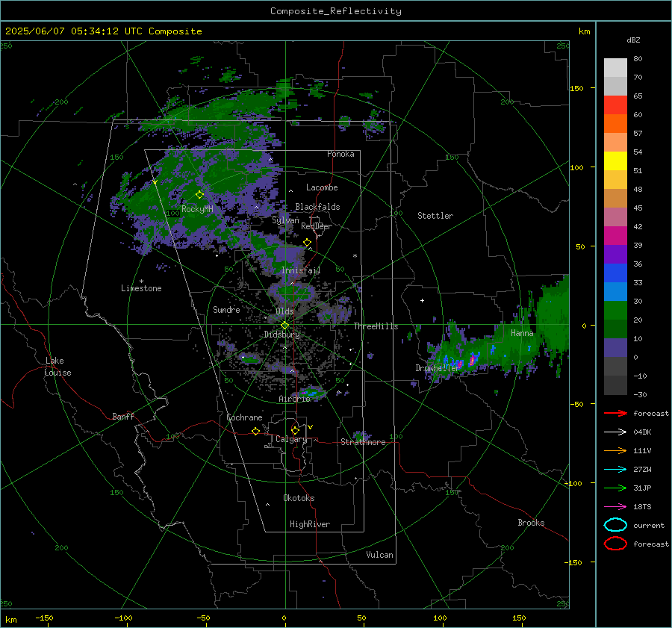Click the orange 111V arrow icon
This screenshot has width=672, height=628.
tap(615, 450)
